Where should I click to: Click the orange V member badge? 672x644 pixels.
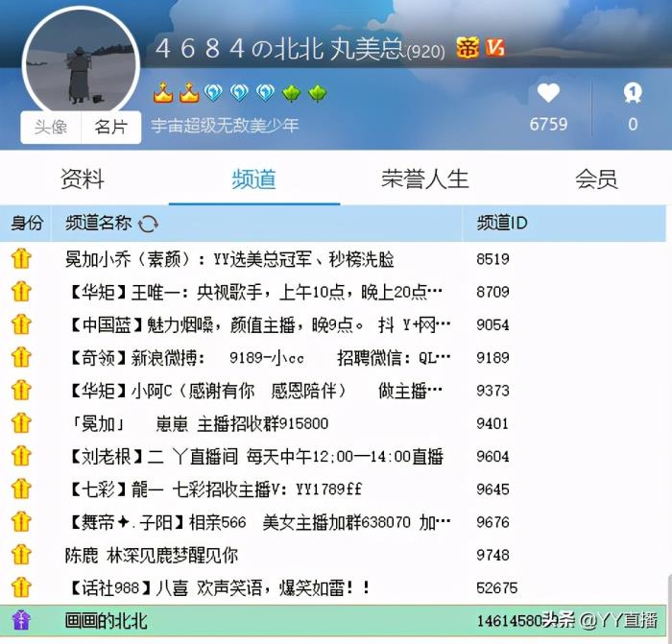(x=494, y=48)
